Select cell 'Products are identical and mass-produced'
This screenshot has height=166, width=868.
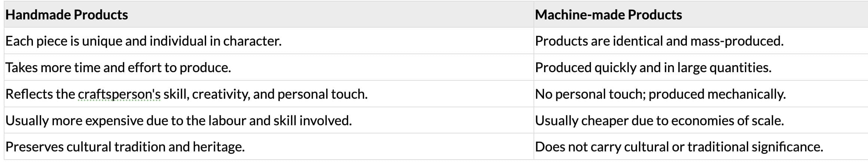point(659,41)
